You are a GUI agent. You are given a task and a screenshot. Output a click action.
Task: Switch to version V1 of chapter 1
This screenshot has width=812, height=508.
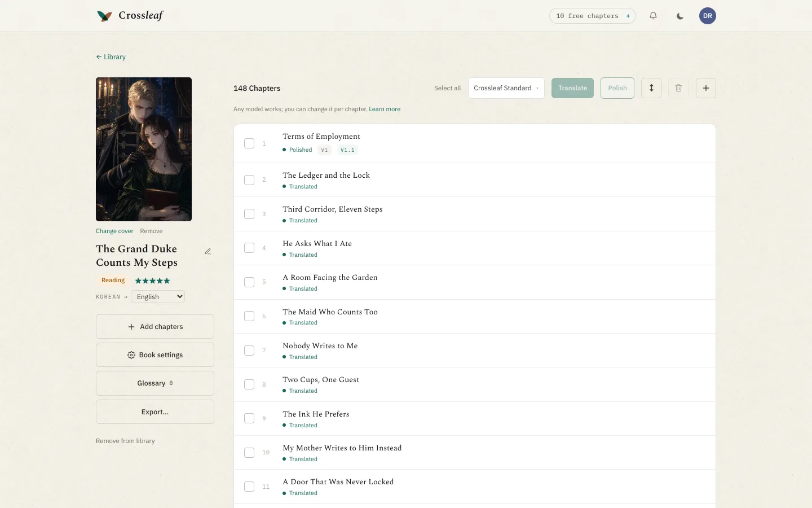(324, 150)
